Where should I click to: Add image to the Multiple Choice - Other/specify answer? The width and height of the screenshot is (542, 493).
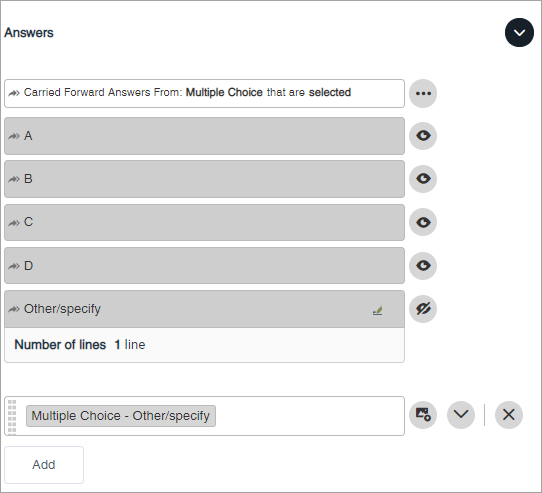(423, 415)
